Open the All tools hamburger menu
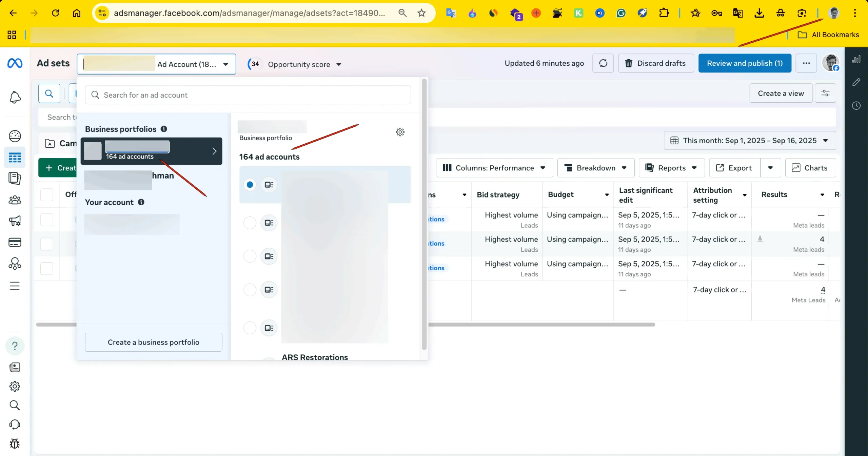The width and height of the screenshot is (868, 456). [15, 286]
